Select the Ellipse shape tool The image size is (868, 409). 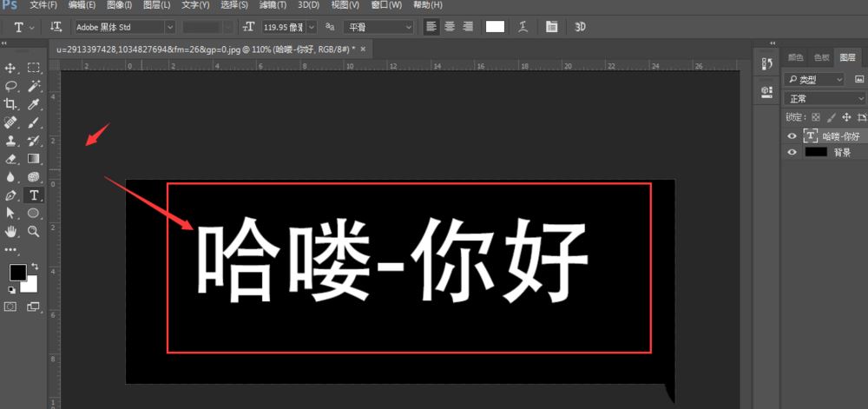(34, 213)
